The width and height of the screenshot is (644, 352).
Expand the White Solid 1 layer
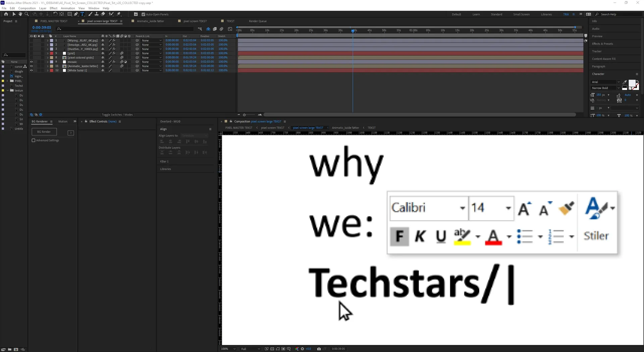coord(48,70)
